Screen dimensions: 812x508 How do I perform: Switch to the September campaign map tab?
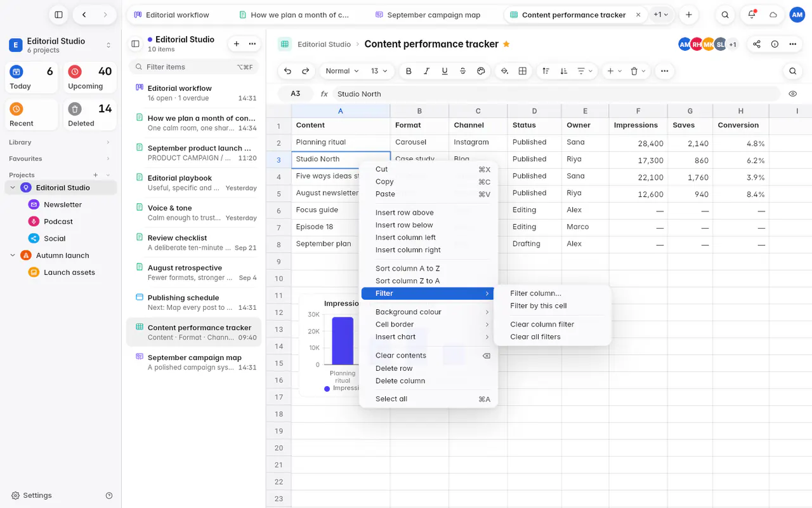[428, 15]
